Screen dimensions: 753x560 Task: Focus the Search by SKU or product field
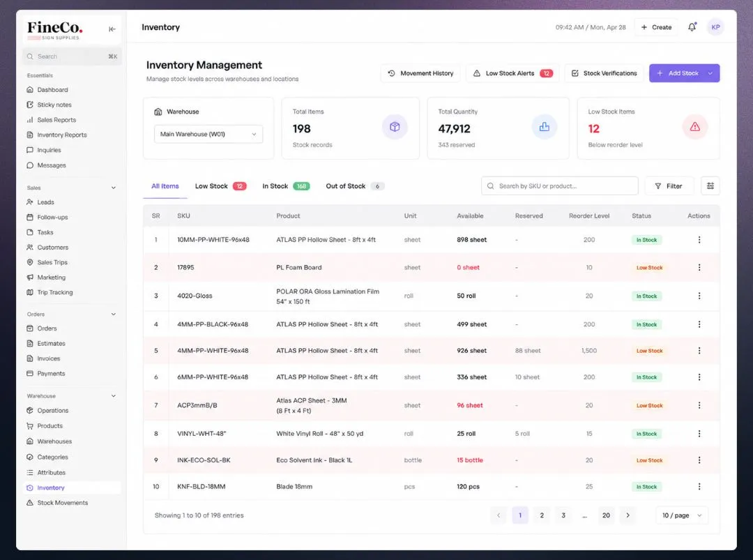559,186
